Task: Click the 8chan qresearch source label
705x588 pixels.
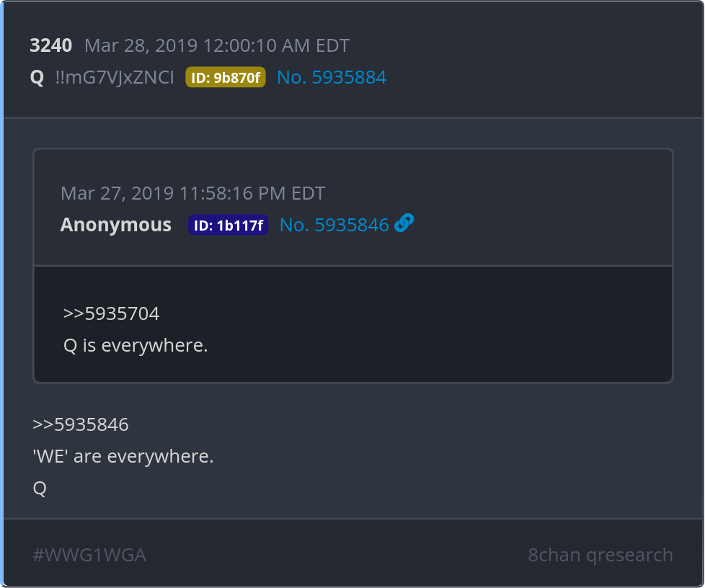Action: point(600,555)
